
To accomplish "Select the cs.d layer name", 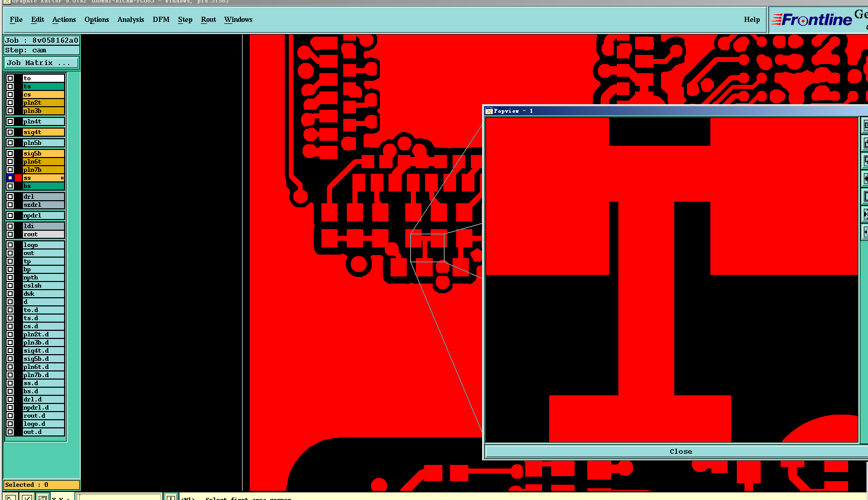I will coord(44,326).
